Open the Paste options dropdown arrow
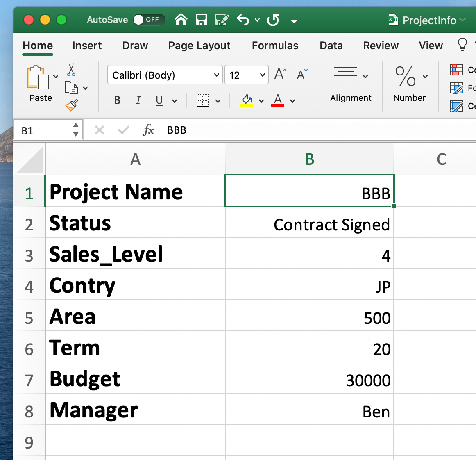 (56, 77)
